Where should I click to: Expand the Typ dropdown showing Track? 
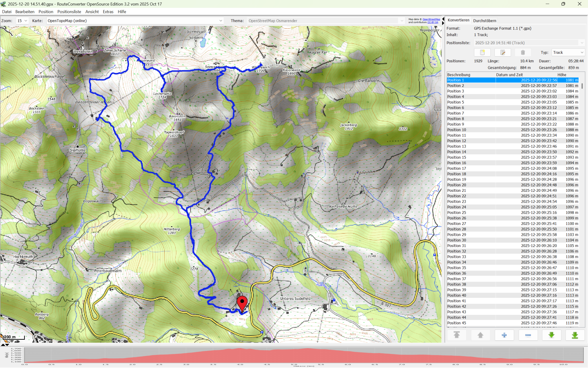click(x=568, y=52)
